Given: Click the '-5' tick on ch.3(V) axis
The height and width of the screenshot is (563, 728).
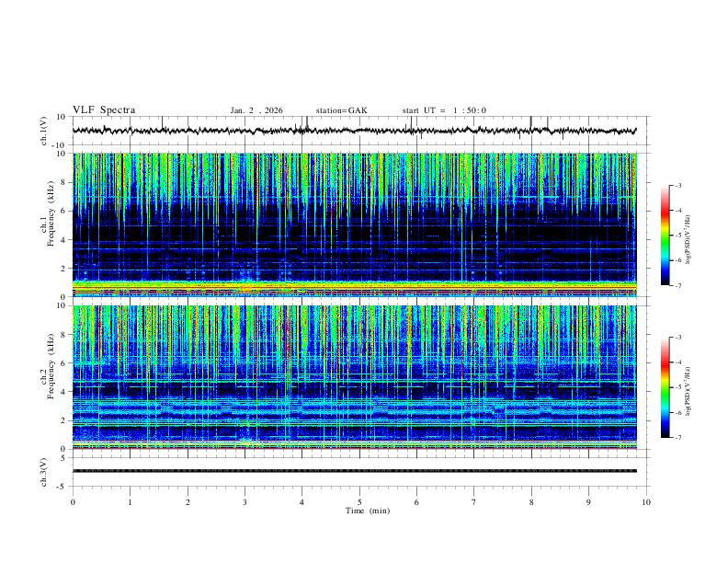Looking at the screenshot, I should tap(63, 487).
